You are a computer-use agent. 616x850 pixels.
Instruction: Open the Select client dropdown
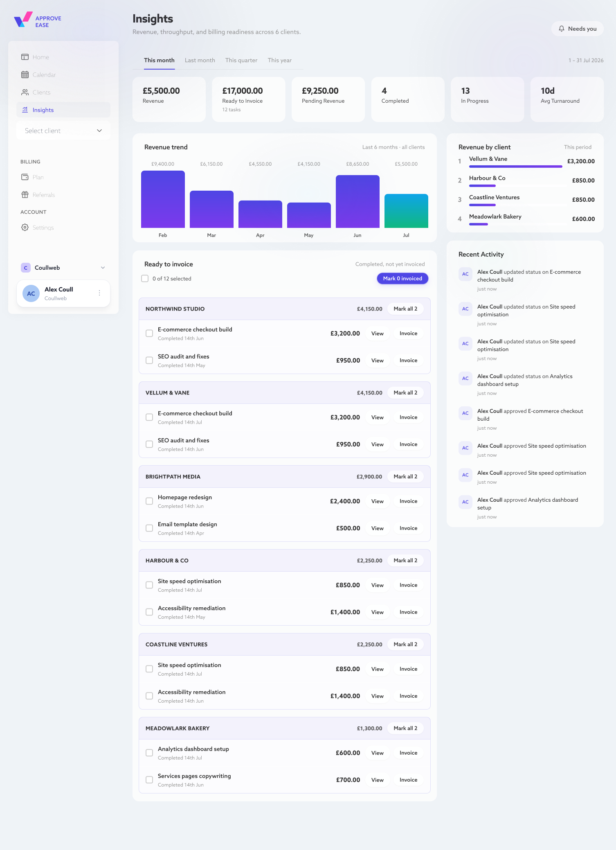point(63,131)
